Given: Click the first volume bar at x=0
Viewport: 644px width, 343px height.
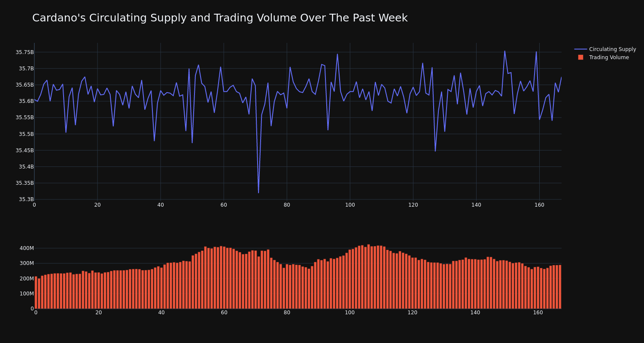Looking at the screenshot, I should 36,292.
